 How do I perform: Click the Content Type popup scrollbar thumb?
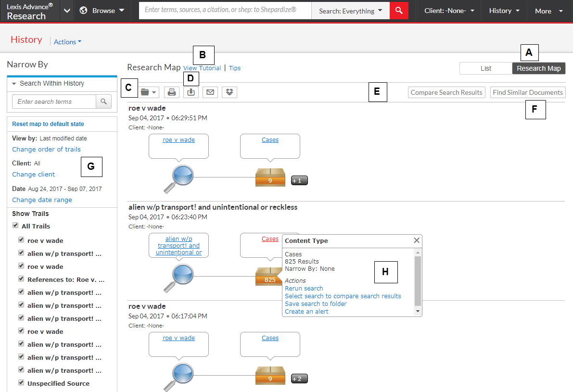[x=418, y=280]
